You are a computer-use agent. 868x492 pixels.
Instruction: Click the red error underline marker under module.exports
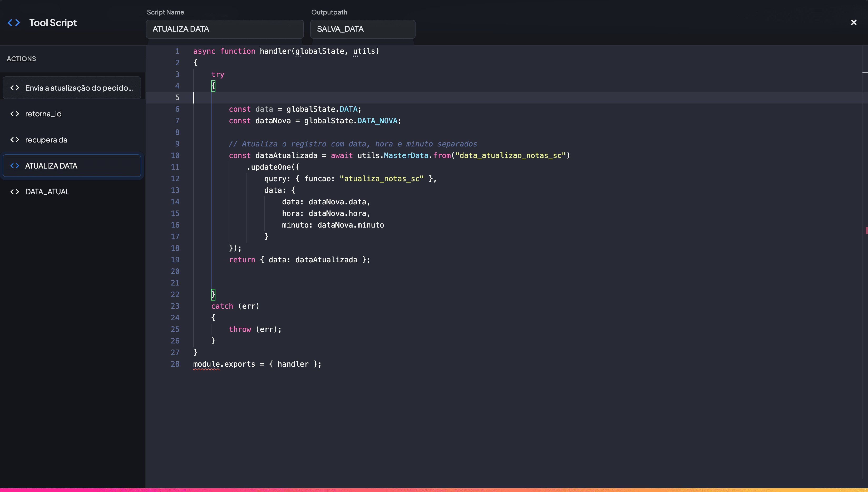[x=206, y=369]
